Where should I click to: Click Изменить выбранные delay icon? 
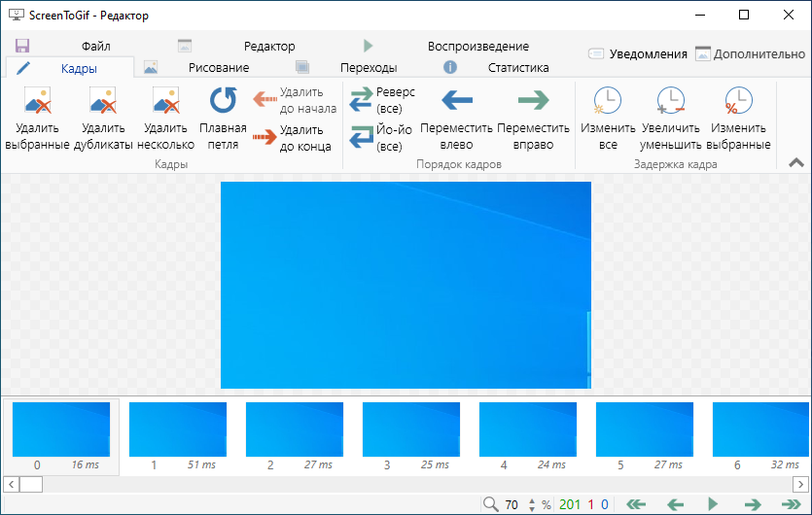[738, 100]
